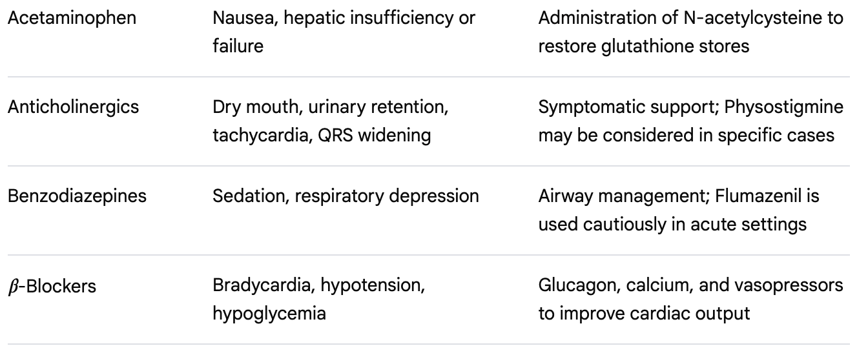868x346 pixels.
Task: Select the β-Blockers row label
Action: click(x=52, y=285)
